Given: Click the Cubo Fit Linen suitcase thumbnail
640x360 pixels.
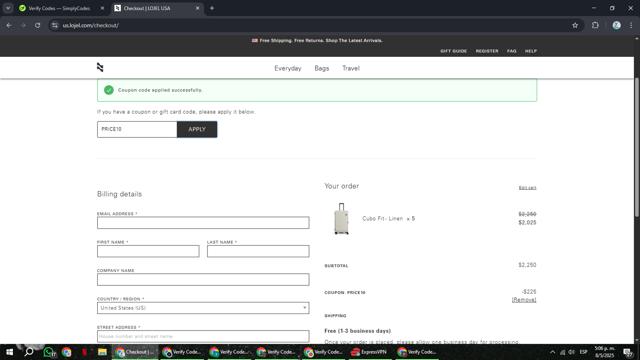Looking at the screenshot, I should [342, 219].
